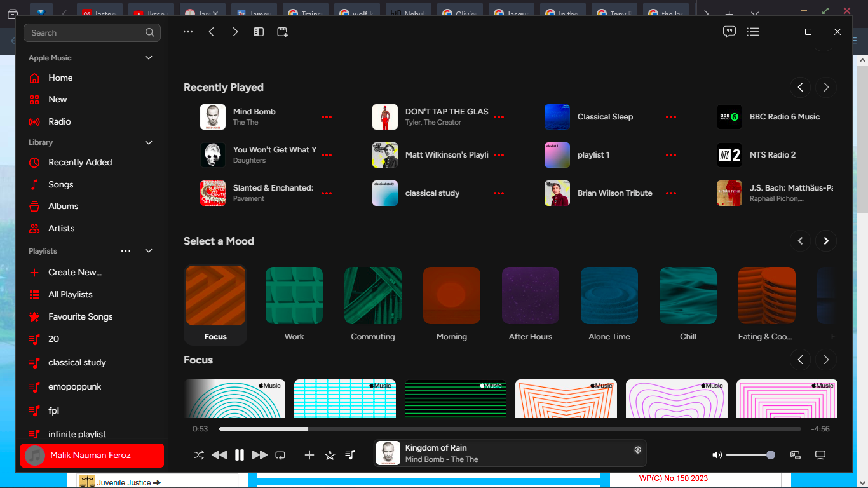Open add-to-playlist icon beside star
The width and height of the screenshot is (868, 488).
(x=350, y=455)
